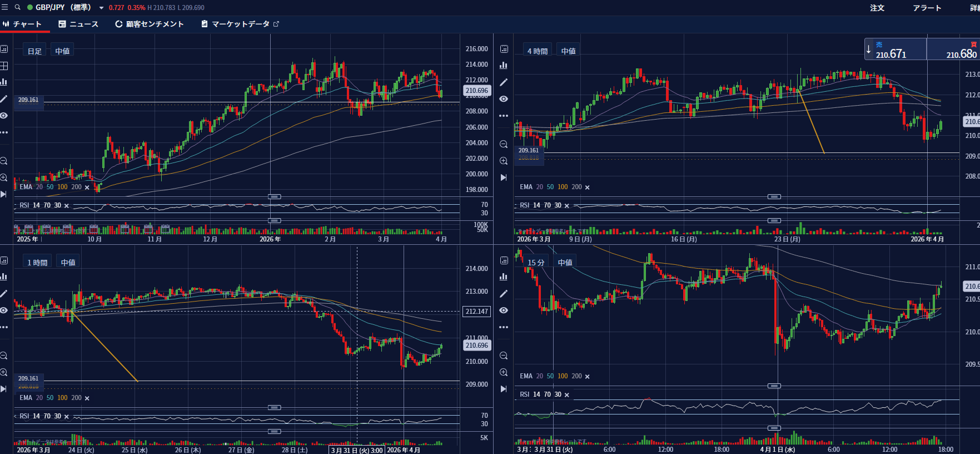Open the 1時間 timeframe dropdown
The width and height of the screenshot is (980, 454).
(37, 262)
